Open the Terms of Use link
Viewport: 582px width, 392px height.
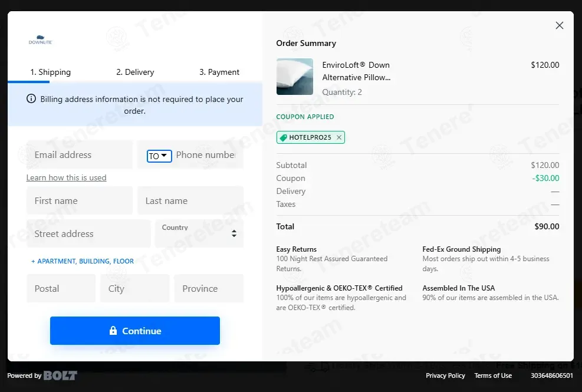pos(493,375)
